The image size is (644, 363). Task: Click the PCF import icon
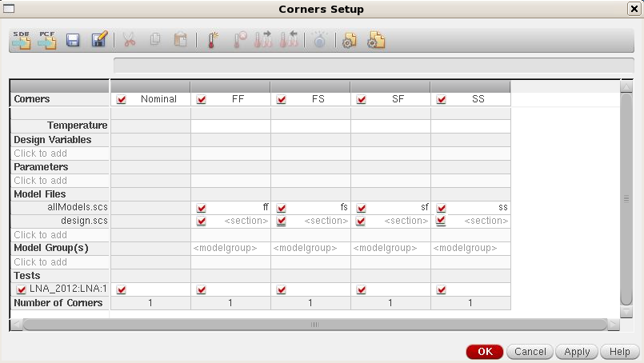pos(46,40)
